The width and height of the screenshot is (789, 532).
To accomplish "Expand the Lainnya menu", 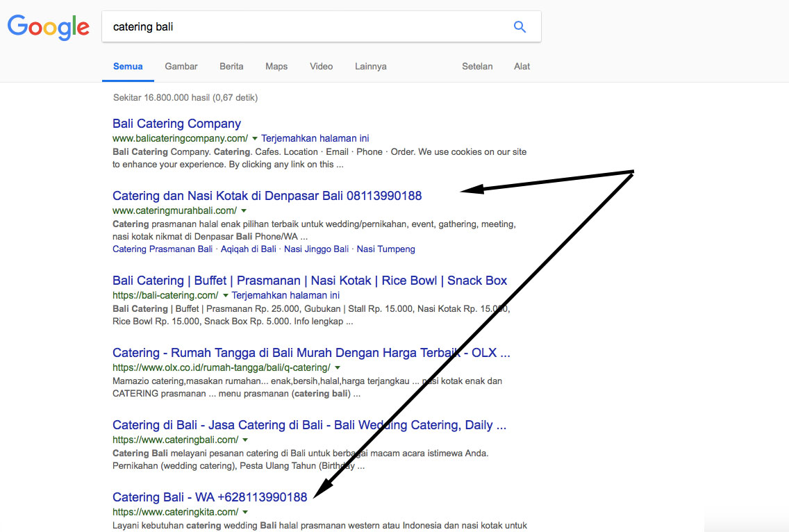I will (x=370, y=67).
